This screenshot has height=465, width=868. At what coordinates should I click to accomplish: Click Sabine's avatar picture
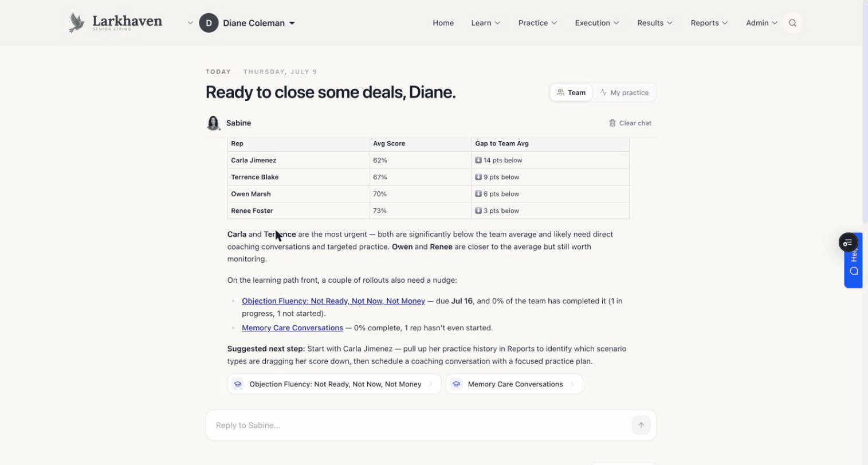[213, 123]
